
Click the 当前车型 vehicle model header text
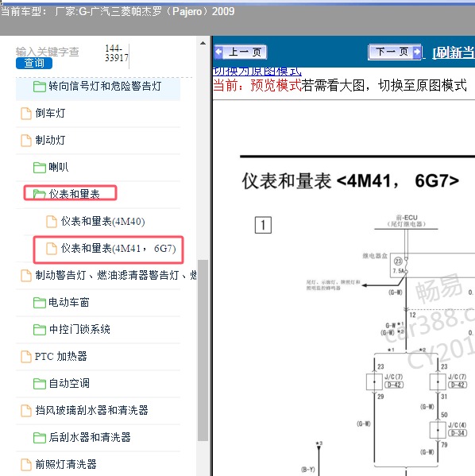coord(118,12)
